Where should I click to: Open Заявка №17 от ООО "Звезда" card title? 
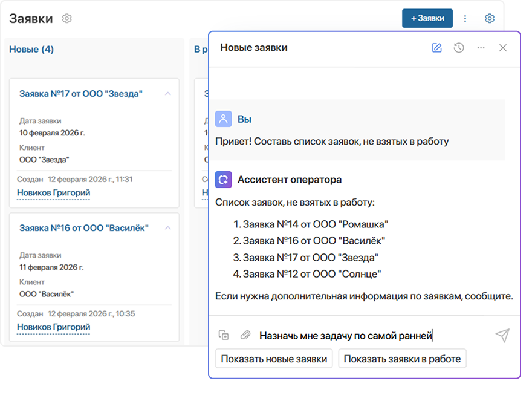(x=81, y=94)
